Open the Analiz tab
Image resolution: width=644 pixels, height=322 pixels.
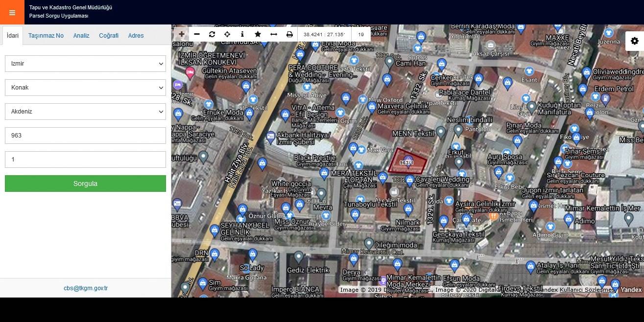pyautogui.click(x=81, y=36)
